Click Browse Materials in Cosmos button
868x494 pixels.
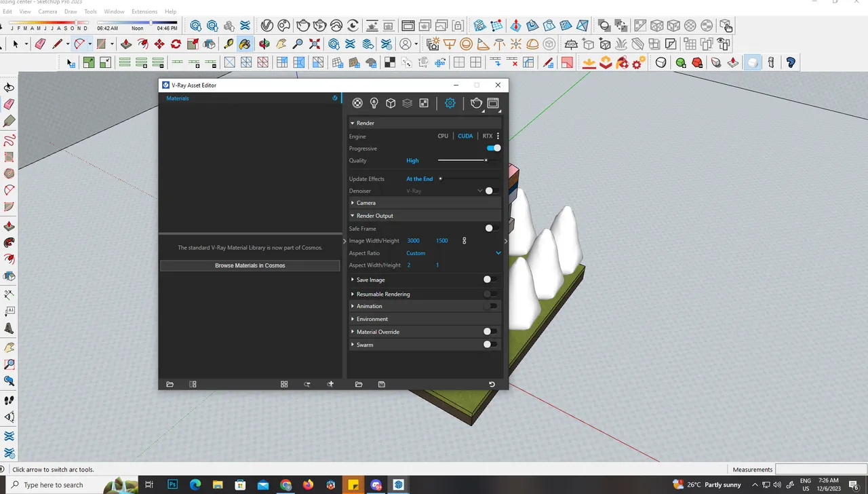(250, 265)
